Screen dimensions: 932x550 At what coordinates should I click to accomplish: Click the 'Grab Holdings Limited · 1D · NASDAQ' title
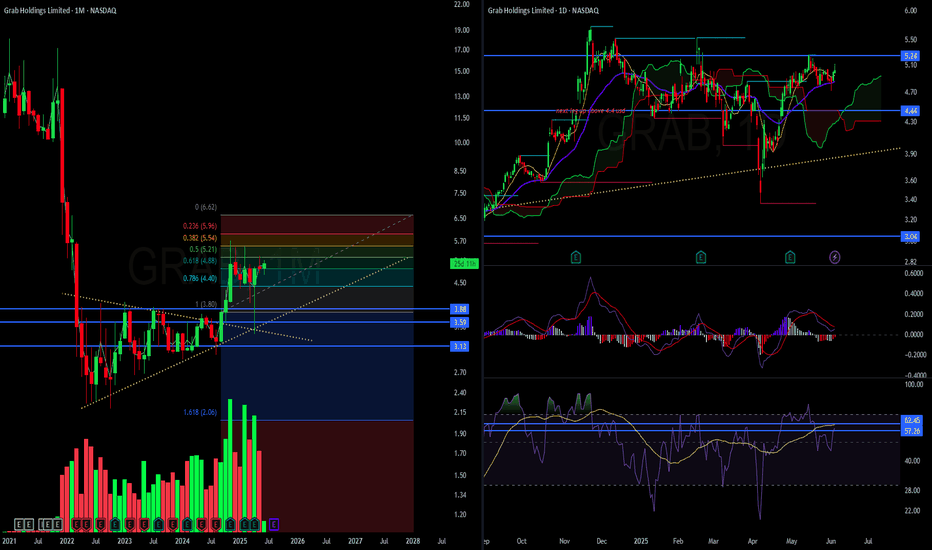click(543, 11)
